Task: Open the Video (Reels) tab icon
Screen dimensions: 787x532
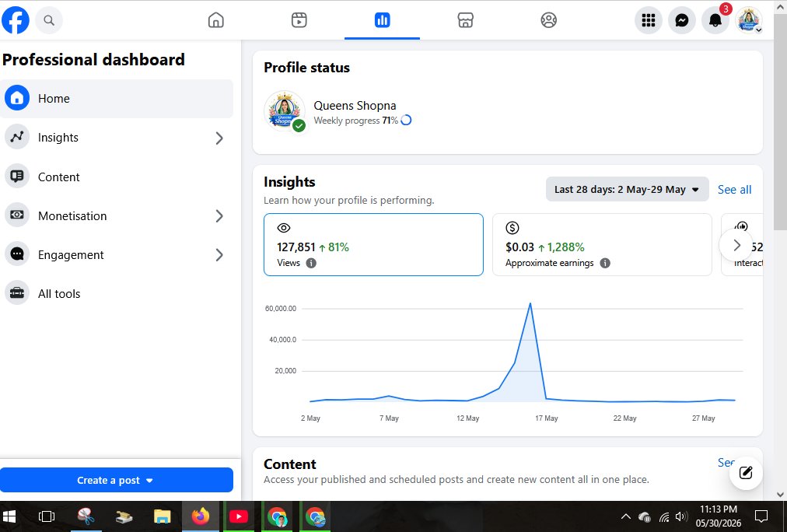Action: click(299, 20)
